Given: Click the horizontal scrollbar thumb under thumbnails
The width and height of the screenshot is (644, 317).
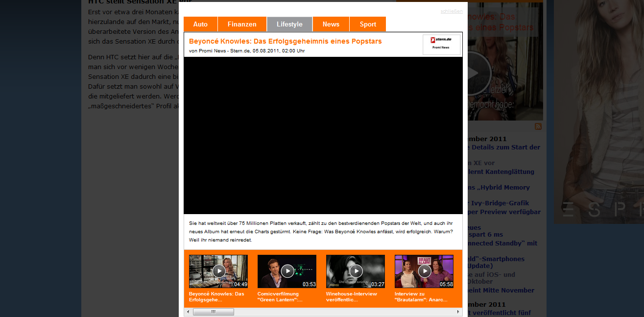Looking at the screenshot, I should [x=213, y=312].
